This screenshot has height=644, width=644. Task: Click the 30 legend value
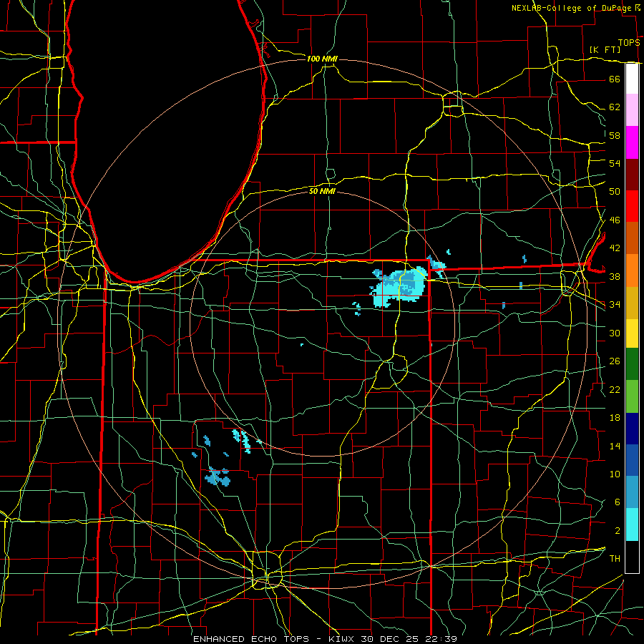tap(615, 333)
